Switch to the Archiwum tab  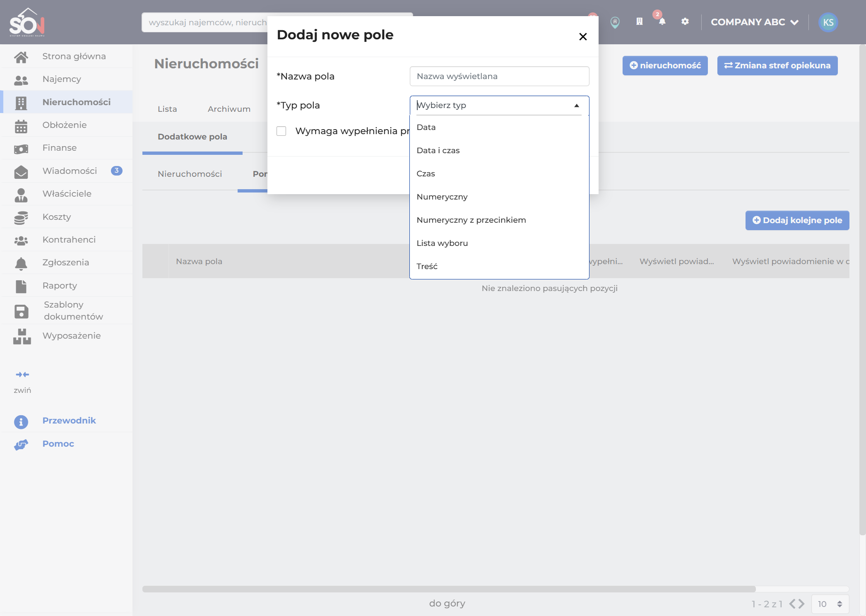pyautogui.click(x=229, y=109)
